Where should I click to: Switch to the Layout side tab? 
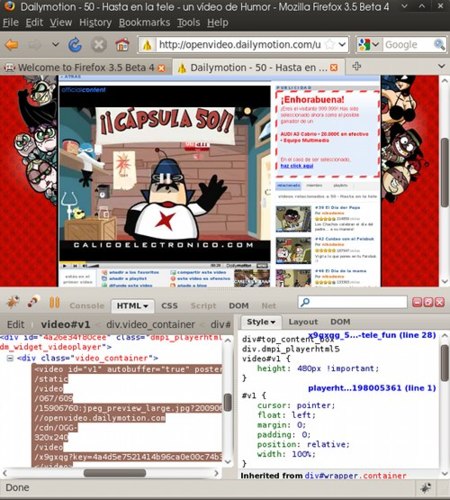click(303, 322)
